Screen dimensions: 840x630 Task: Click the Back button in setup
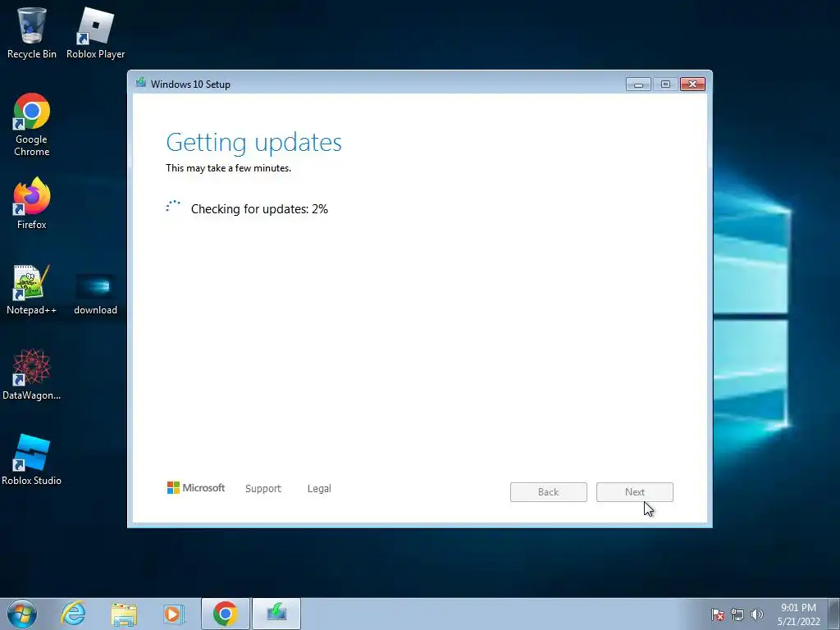tap(549, 492)
